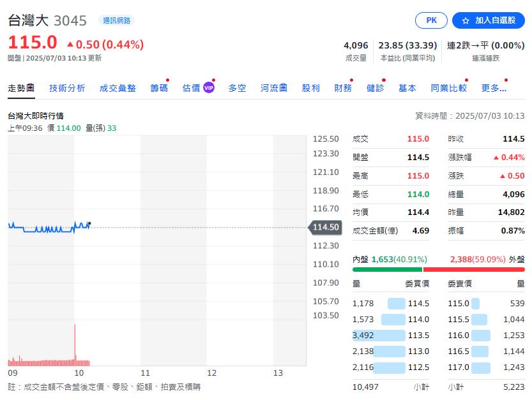Switch to the 基本 tab

point(407,88)
